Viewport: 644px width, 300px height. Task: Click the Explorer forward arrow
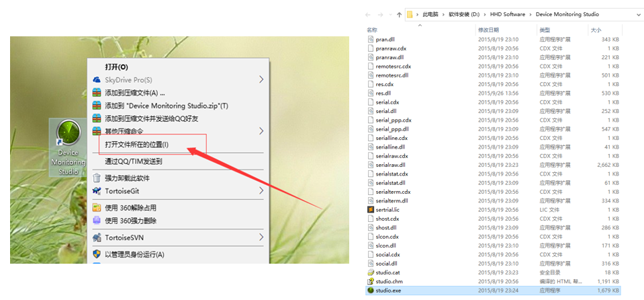pos(380,14)
